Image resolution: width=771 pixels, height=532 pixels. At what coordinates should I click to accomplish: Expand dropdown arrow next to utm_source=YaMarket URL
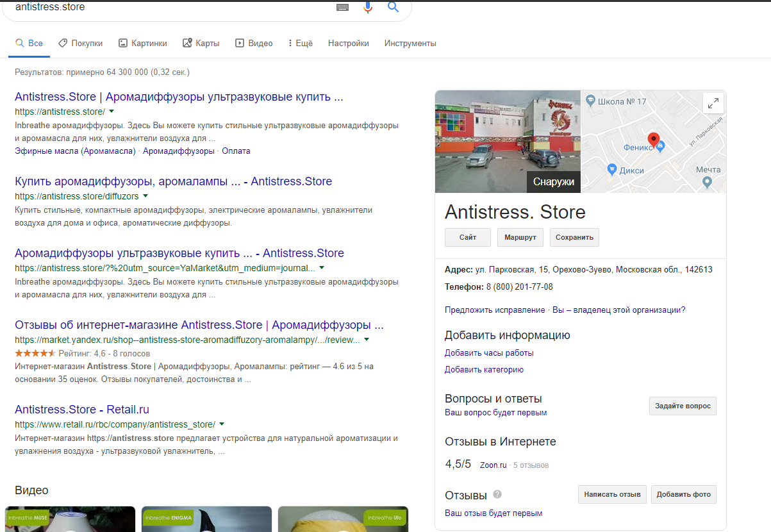click(322, 267)
